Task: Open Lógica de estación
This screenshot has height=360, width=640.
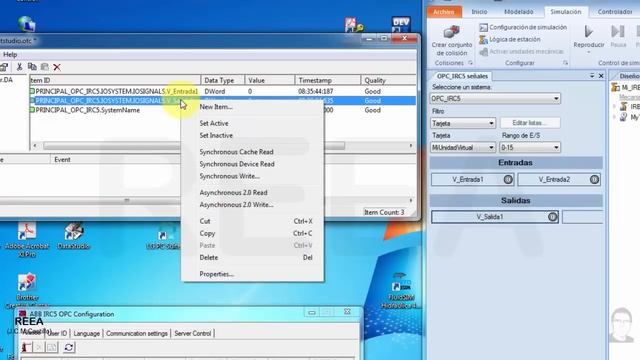Action: [x=510, y=40]
